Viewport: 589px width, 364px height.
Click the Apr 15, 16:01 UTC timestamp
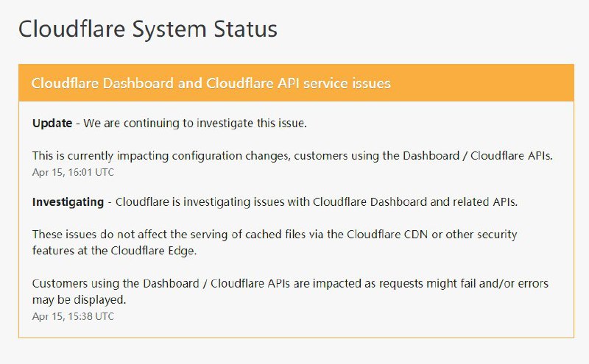point(73,172)
